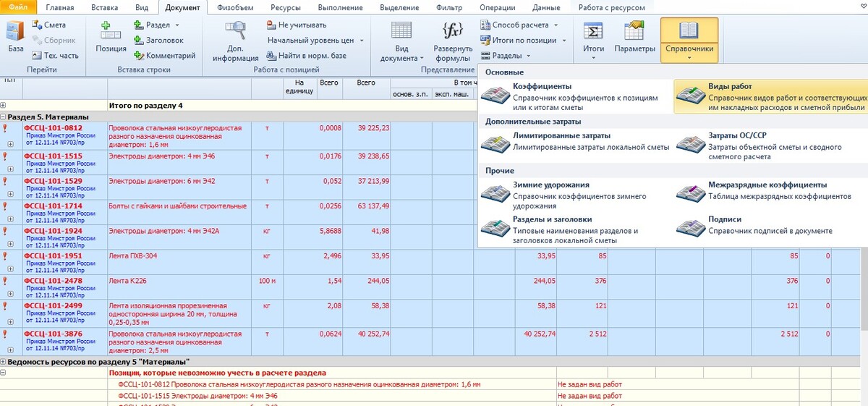Select Коэффициенты reference book
This screenshot has width=868, height=406.
point(571,97)
